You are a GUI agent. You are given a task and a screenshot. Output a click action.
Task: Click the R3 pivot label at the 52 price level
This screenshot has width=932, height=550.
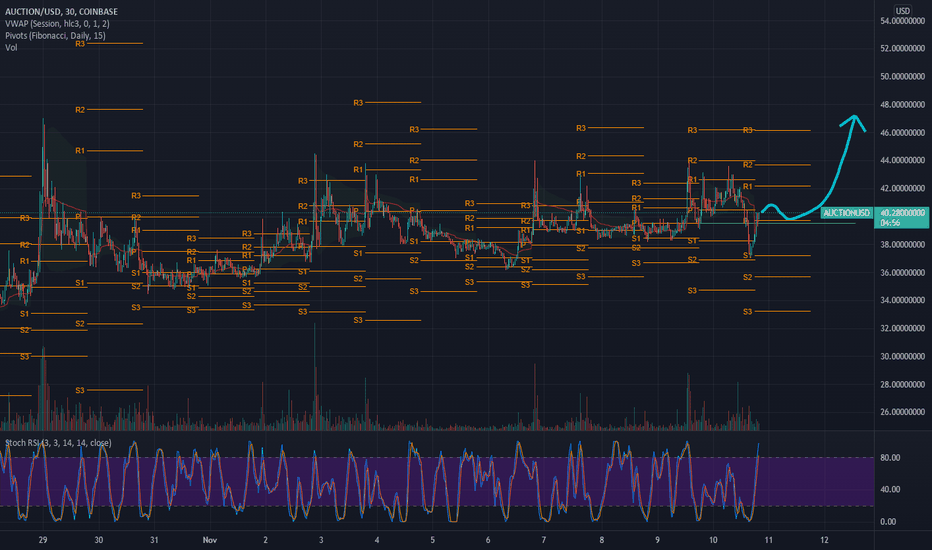click(80, 43)
